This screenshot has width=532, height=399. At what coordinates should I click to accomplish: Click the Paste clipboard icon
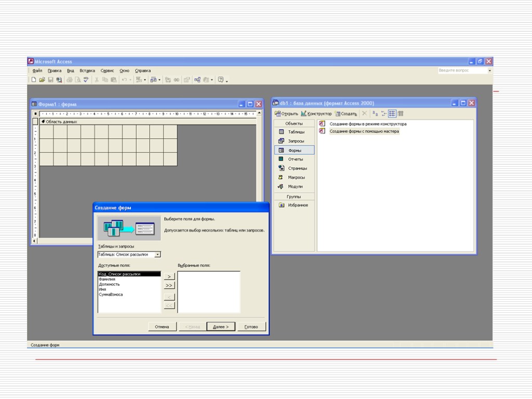114,79
